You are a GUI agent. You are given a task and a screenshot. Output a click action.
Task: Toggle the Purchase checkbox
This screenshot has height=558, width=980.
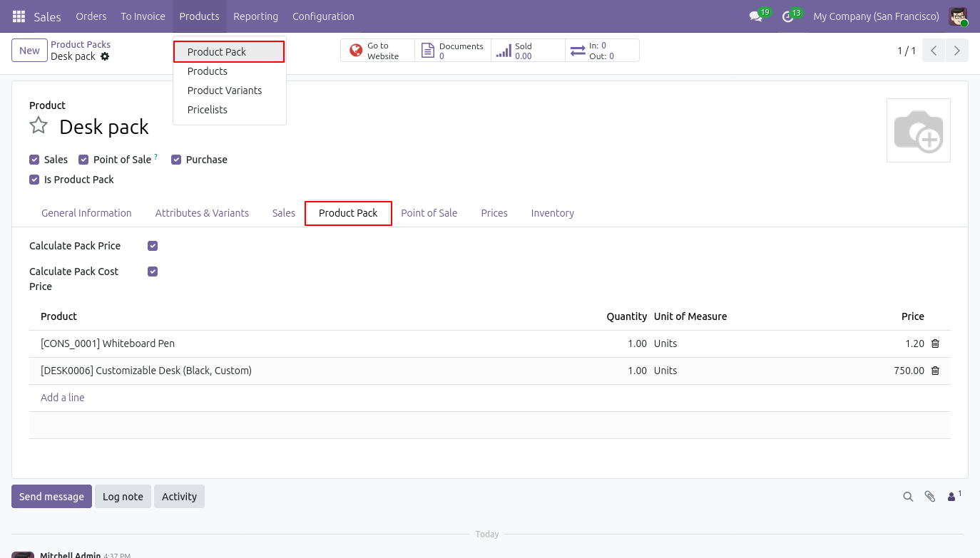click(x=176, y=160)
